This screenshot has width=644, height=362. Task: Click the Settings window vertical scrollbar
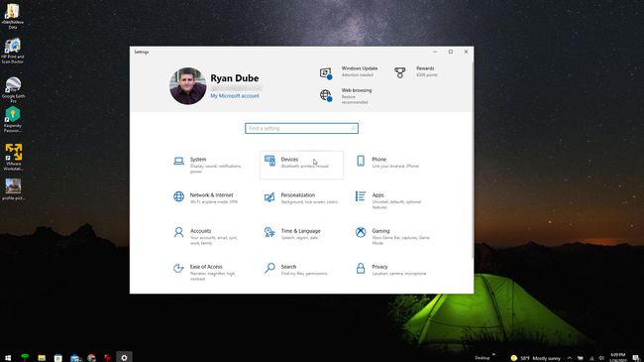click(x=473, y=161)
